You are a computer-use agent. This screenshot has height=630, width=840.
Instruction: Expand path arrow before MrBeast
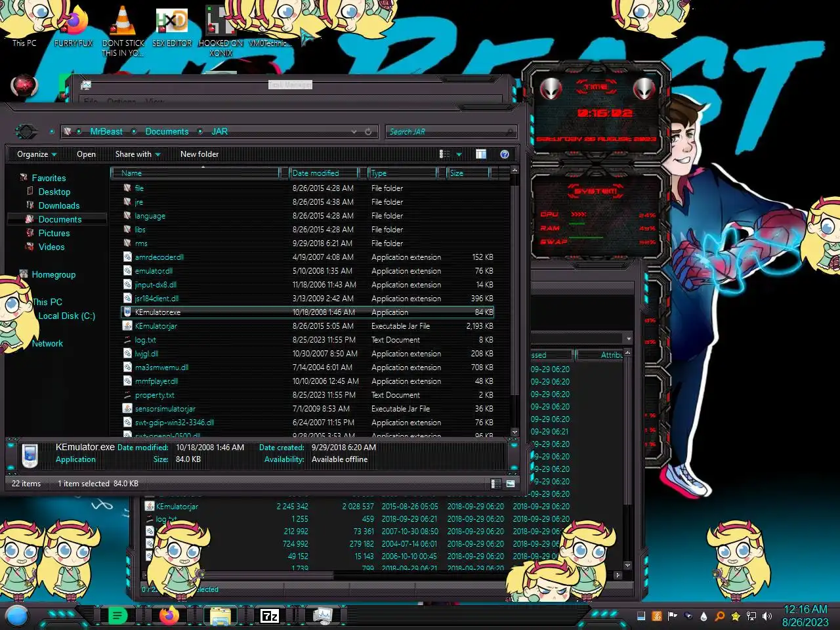[79, 132]
